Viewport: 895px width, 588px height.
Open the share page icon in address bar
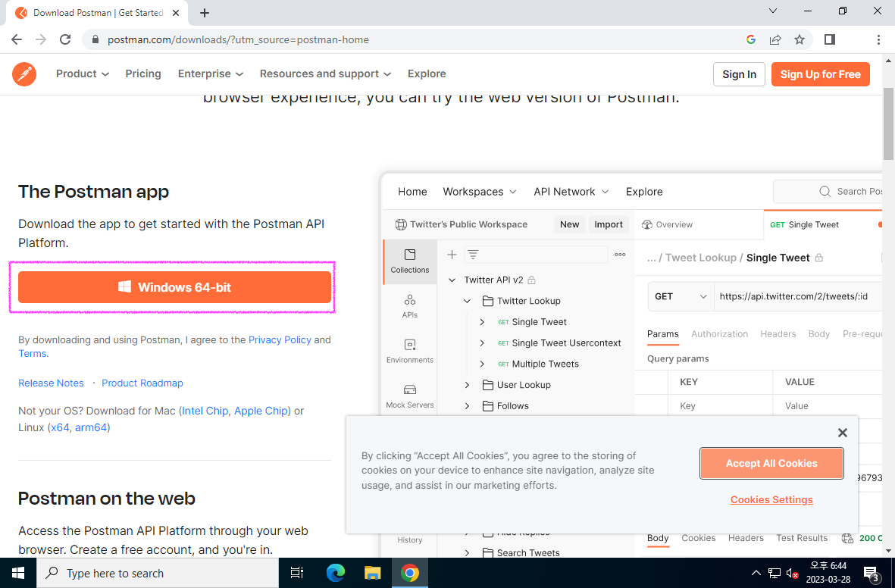[x=775, y=39]
